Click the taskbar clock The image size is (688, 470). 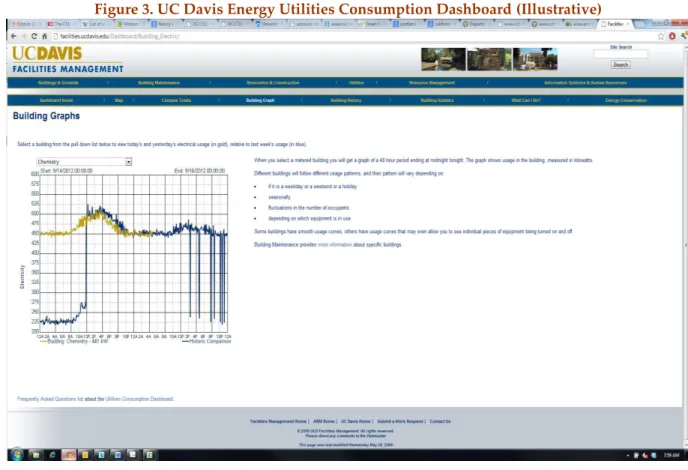671,455
